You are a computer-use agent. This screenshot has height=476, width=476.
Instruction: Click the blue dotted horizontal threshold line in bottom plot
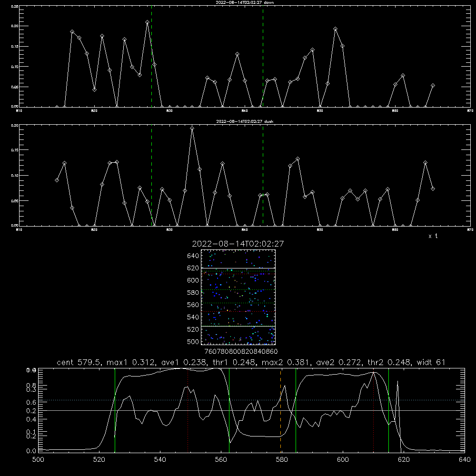[x=251, y=400]
